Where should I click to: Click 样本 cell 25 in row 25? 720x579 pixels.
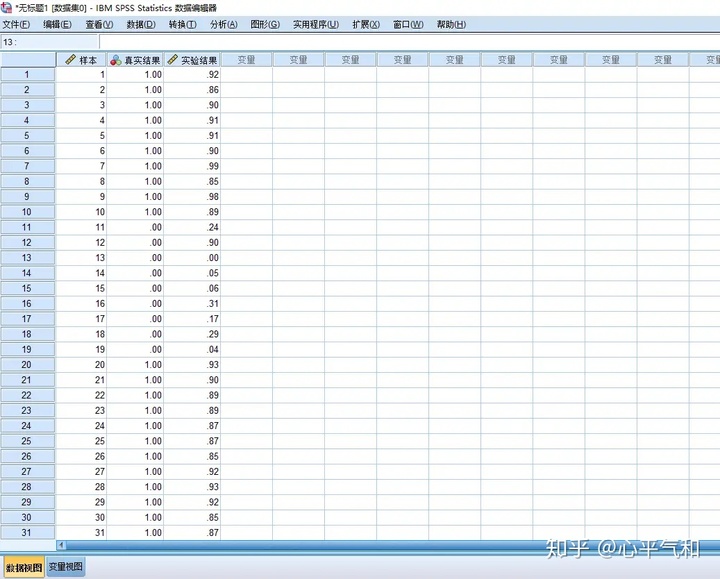(x=81, y=441)
